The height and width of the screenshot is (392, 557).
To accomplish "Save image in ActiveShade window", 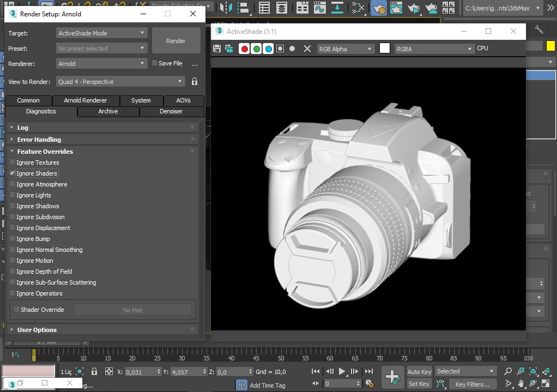I will pyautogui.click(x=217, y=49).
